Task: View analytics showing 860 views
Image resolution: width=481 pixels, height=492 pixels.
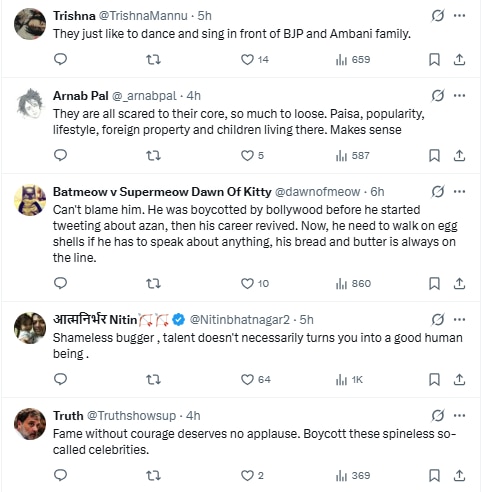Action: tap(353, 284)
